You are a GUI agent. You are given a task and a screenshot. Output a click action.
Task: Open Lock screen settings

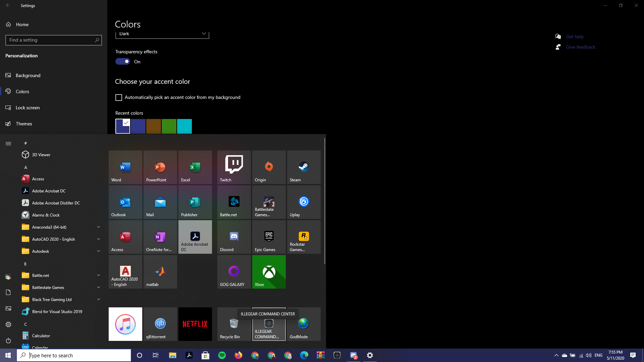pyautogui.click(x=54, y=108)
